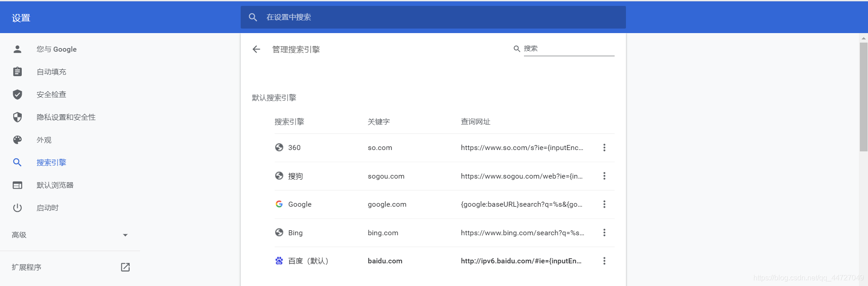Click the palette icon for 外观
The width and height of the screenshot is (868, 286).
[17, 140]
